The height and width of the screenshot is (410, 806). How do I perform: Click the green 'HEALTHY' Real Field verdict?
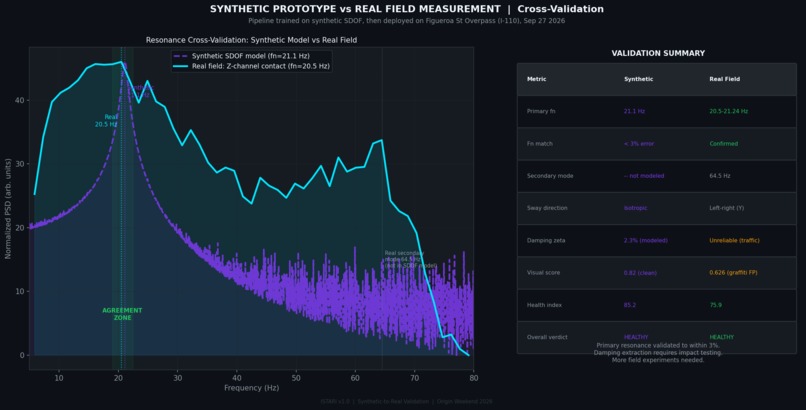click(722, 338)
